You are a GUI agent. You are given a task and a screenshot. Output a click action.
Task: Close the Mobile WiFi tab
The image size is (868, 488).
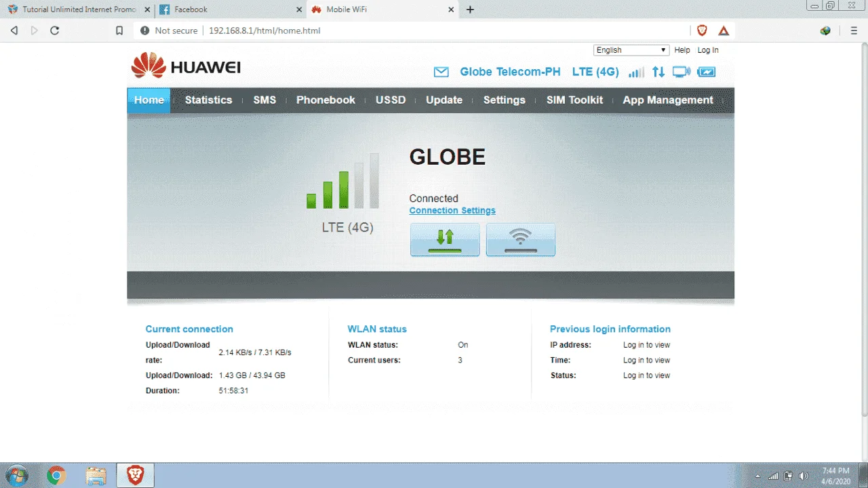click(452, 9)
